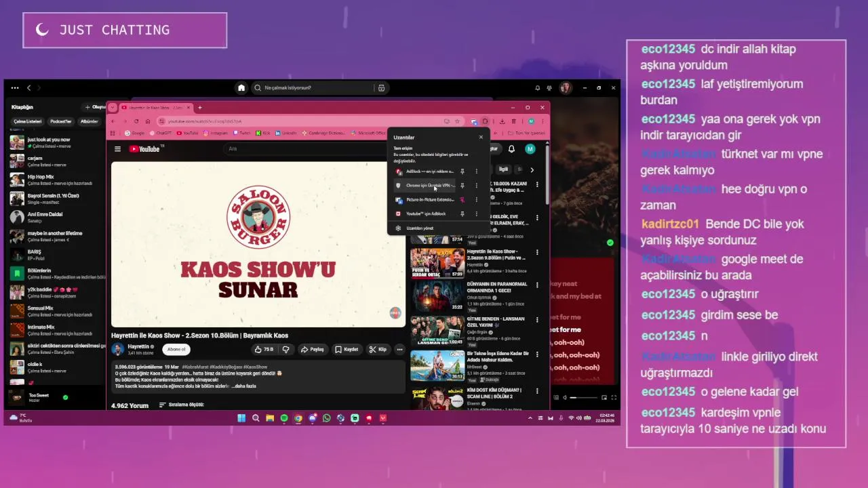Viewport: 868px width, 488px height.
Task: Open the Twitch bookmark
Action: (x=241, y=133)
